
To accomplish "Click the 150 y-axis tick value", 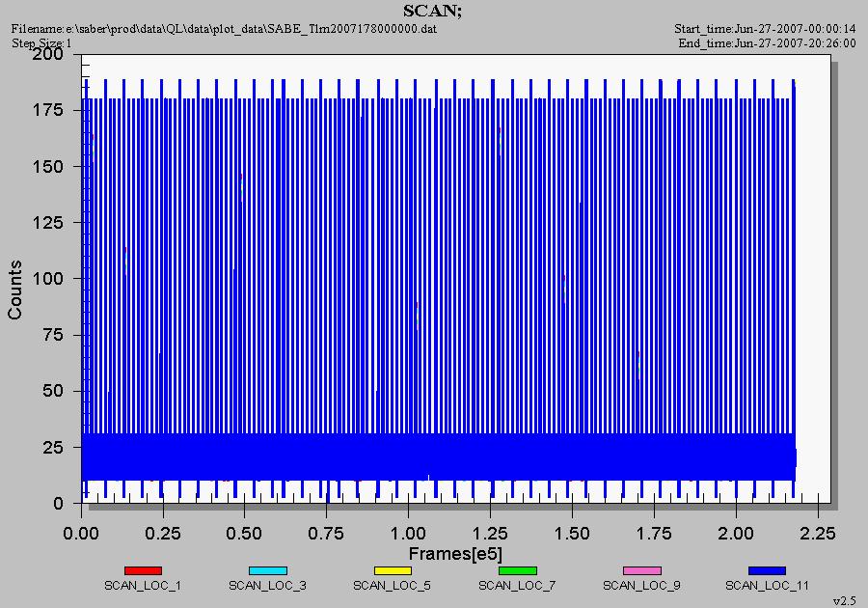I will click(x=48, y=166).
